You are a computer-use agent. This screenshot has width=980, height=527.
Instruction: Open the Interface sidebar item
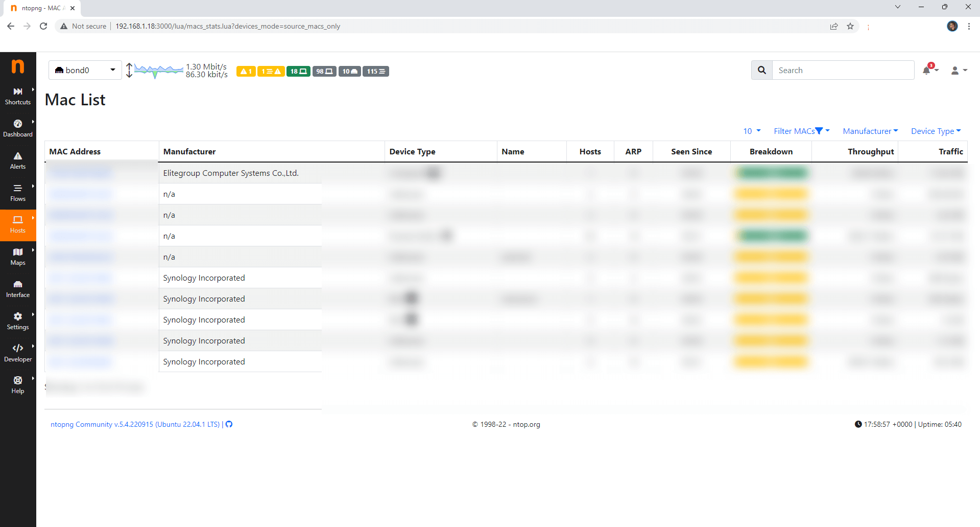pyautogui.click(x=18, y=289)
